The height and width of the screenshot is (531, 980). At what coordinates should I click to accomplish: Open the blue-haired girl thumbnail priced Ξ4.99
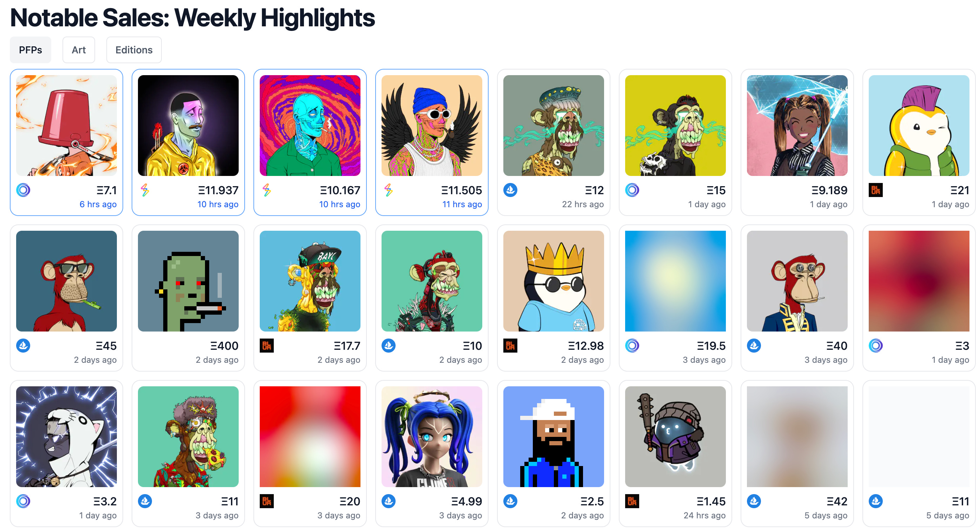[x=432, y=437]
